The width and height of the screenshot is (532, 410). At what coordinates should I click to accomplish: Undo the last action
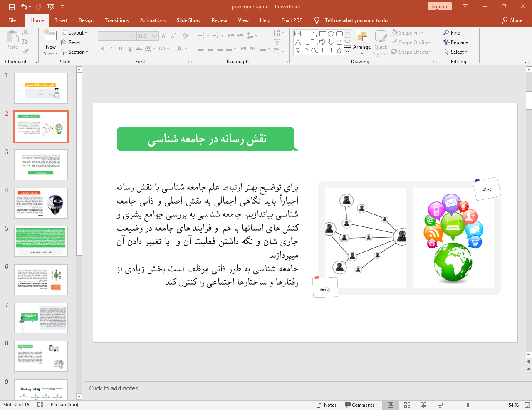point(24,7)
